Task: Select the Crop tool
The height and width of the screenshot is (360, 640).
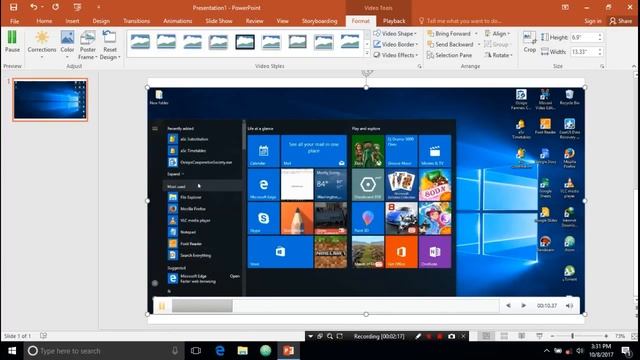Action: [529, 42]
